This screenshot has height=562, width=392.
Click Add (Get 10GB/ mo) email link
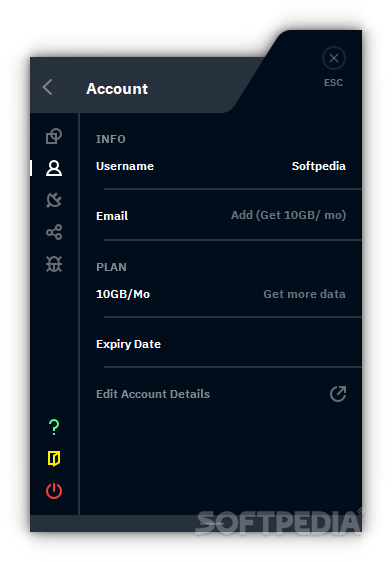click(x=288, y=215)
